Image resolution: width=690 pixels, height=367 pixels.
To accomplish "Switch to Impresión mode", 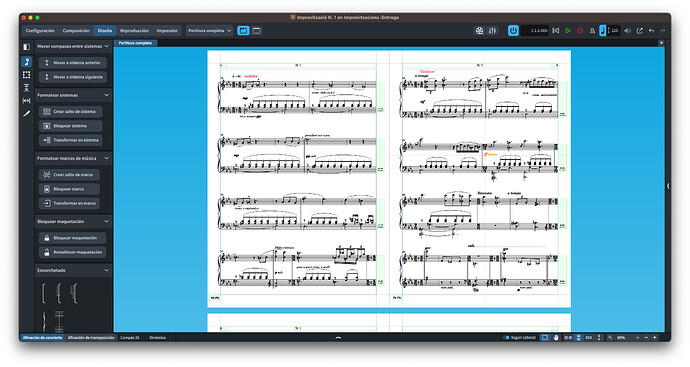I will [x=167, y=31].
